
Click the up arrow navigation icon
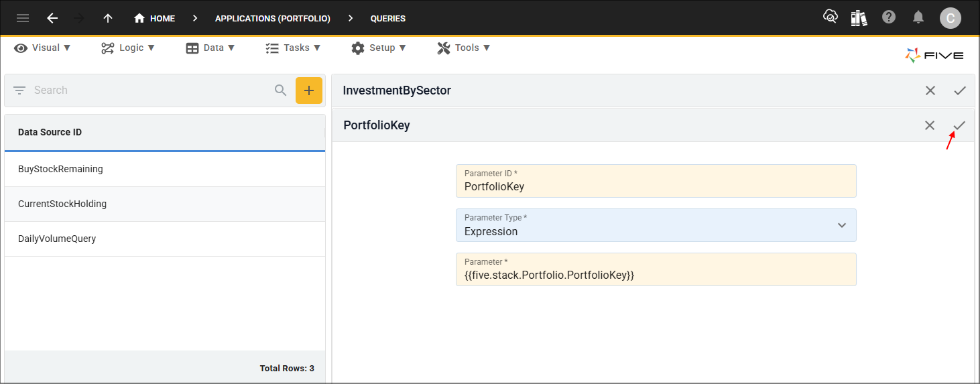[x=108, y=18]
